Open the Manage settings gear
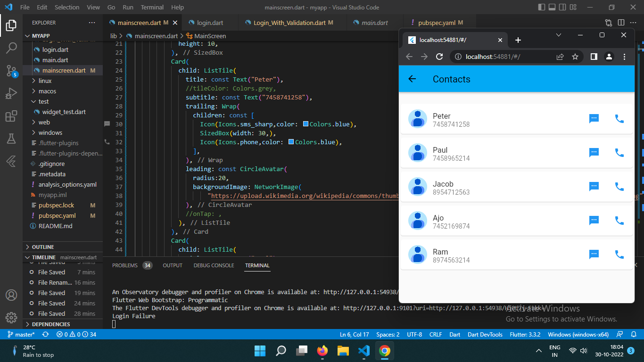 (x=11, y=318)
